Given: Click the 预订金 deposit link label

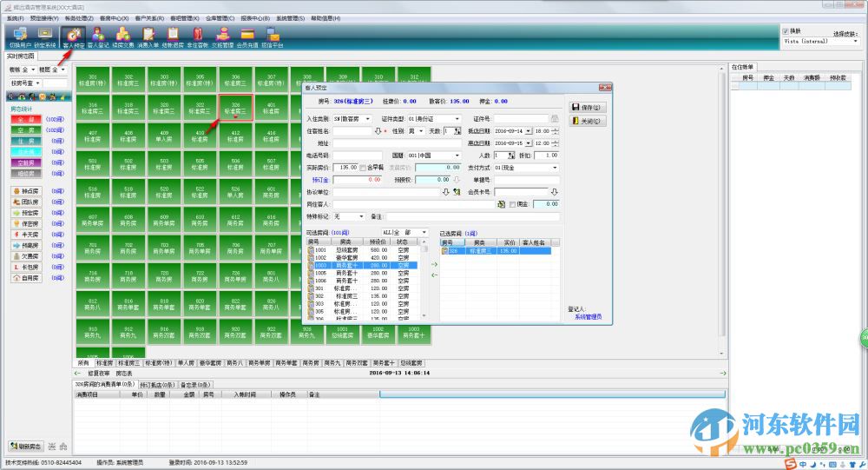Looking at the screenshot, I should 320,180.
